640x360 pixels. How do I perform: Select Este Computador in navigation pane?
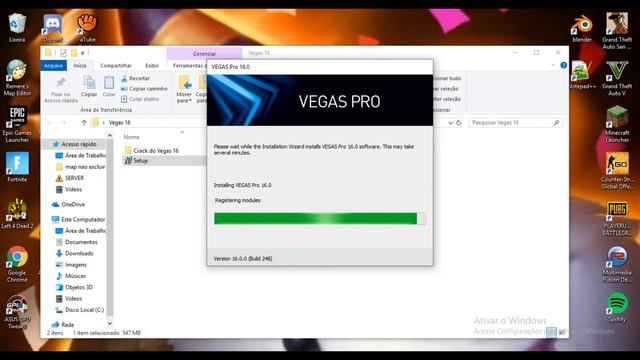[78, 219]
